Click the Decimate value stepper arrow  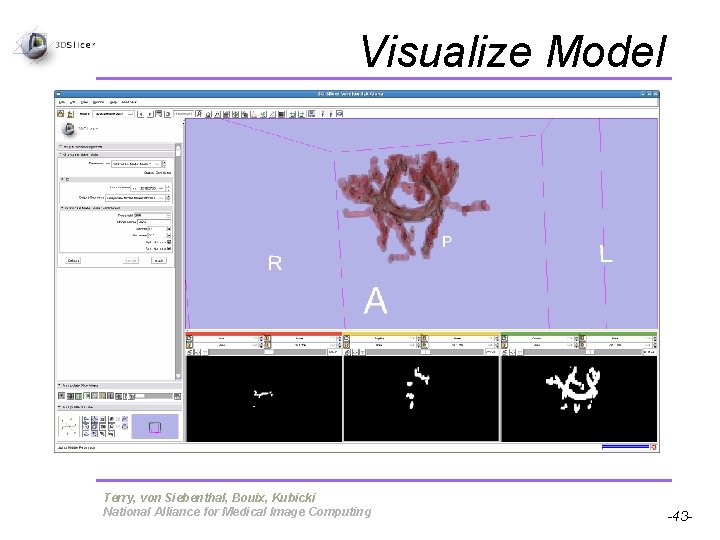[x=169, y=235]
